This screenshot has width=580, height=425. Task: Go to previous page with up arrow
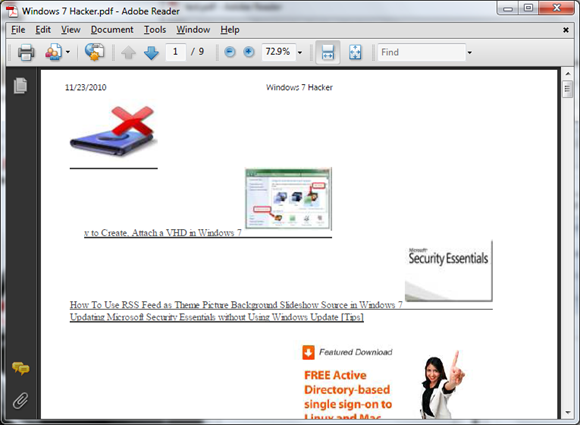coord(128,53)
